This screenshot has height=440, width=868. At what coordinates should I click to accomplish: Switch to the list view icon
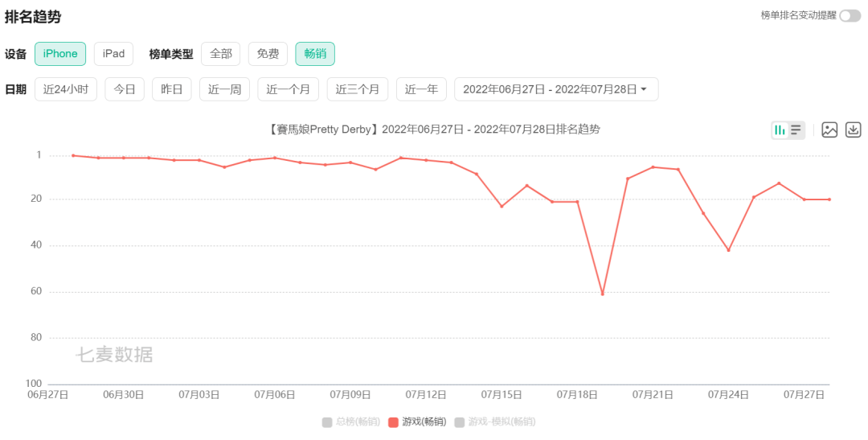click(796, 130)
